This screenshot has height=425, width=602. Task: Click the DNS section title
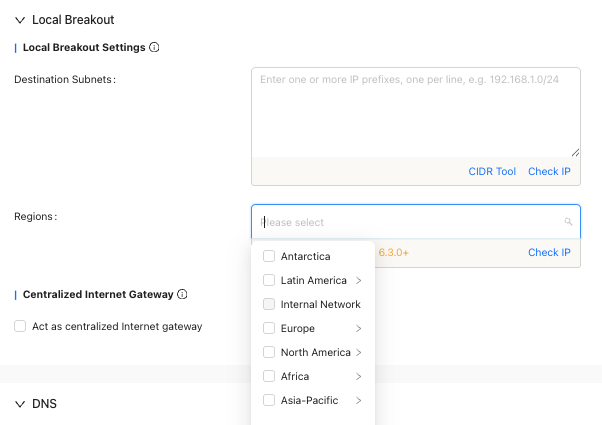coord(44,404)
